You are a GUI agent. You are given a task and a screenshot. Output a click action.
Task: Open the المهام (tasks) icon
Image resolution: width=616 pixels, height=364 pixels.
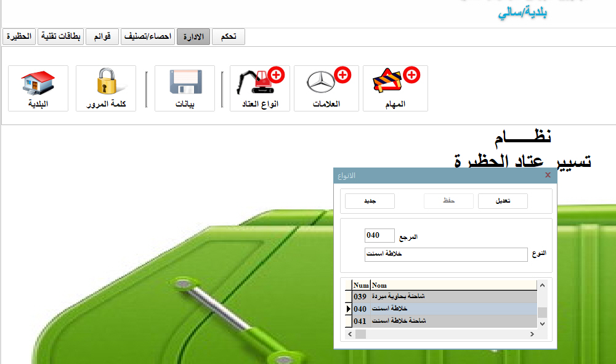pyautogui.click(x=395, y=88)
